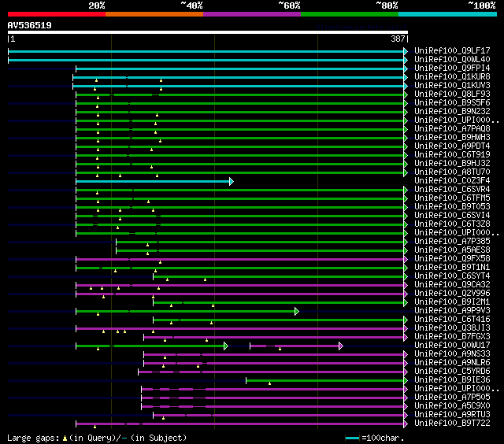The image size is (504, 444).
Task: Click green arrowhead ending the A9P9V3 alignment
Action: point(297,311)
